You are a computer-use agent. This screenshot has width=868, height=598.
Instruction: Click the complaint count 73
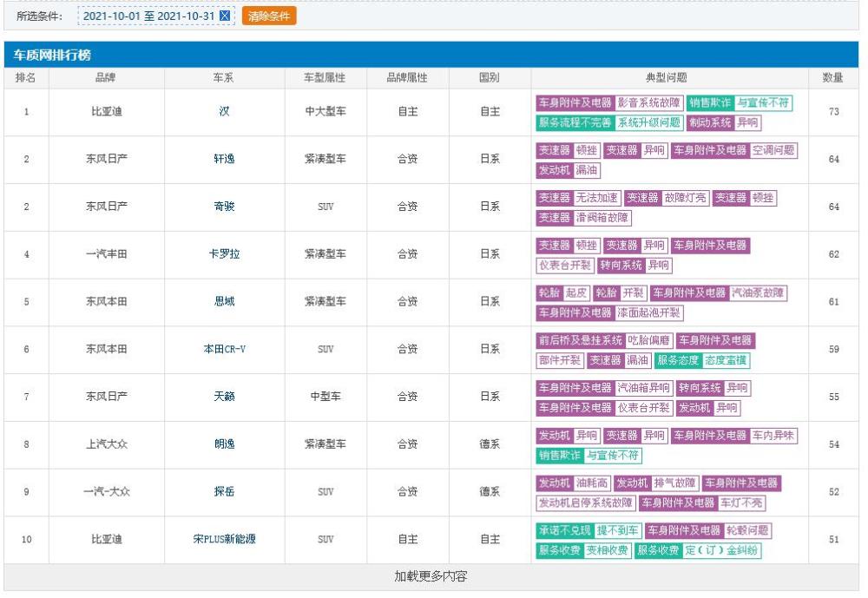[833, 112]
